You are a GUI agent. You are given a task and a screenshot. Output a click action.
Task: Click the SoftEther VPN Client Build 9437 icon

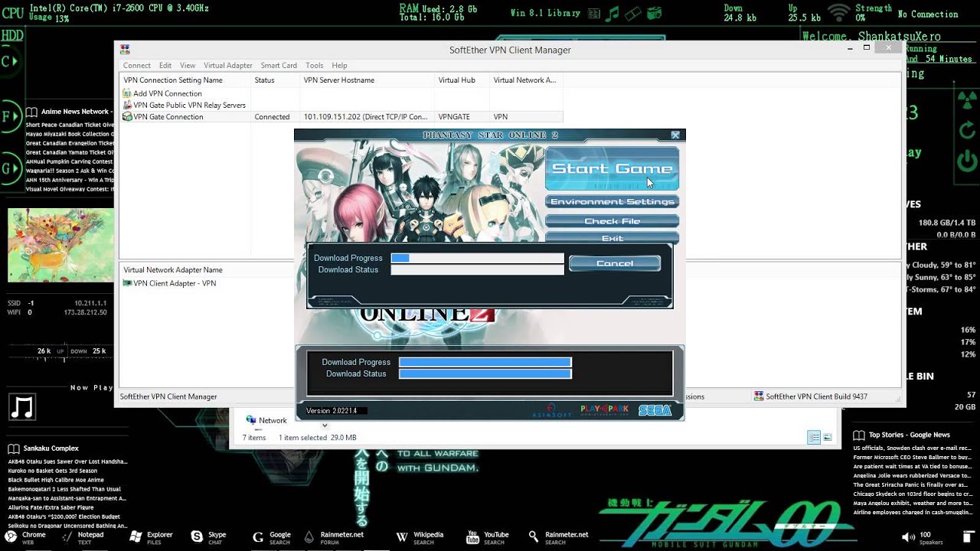(x=759, y=396)
